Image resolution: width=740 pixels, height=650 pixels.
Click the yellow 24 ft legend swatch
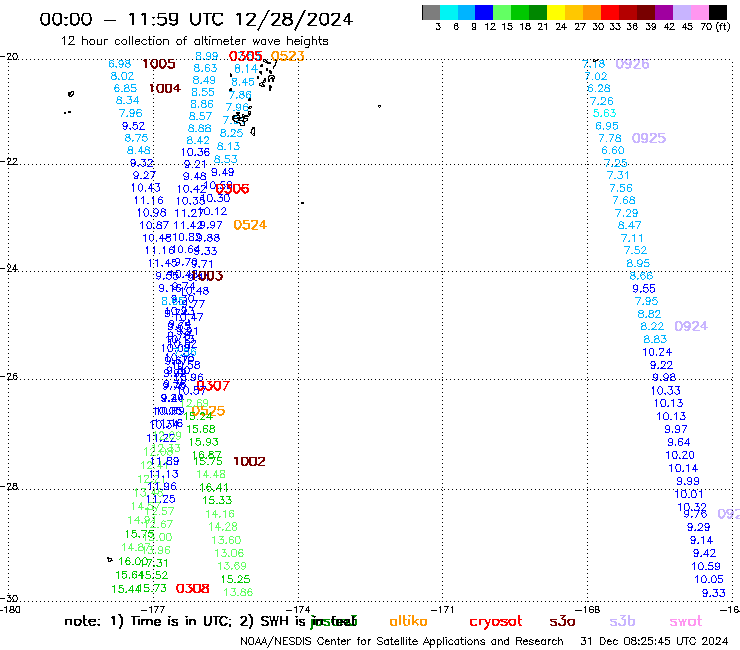point(556,12)
